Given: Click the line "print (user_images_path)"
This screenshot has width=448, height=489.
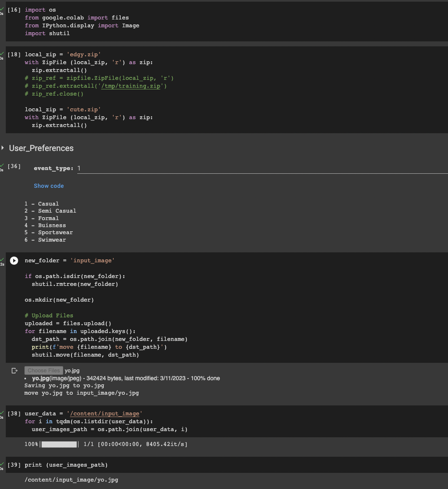Looking at the screenshot, I should tap(66, 465).
